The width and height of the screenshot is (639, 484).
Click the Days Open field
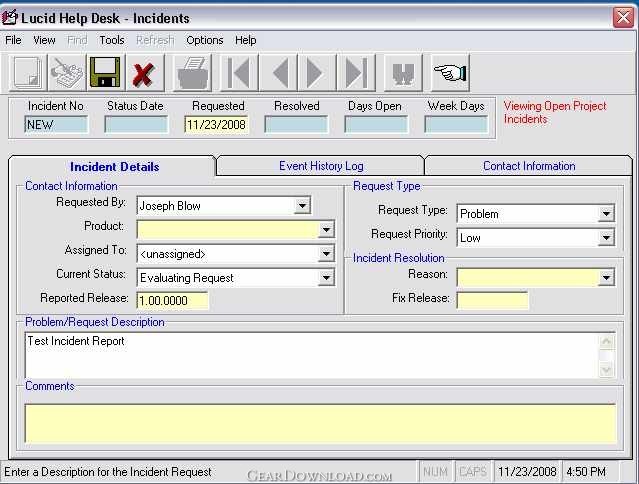pyautogui.click(x=376, y=125)
